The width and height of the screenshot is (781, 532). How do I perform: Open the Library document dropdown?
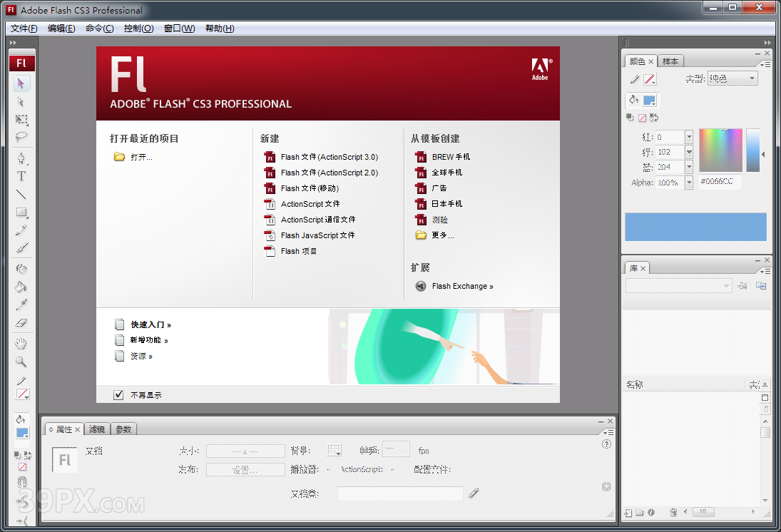pos(678,285)
